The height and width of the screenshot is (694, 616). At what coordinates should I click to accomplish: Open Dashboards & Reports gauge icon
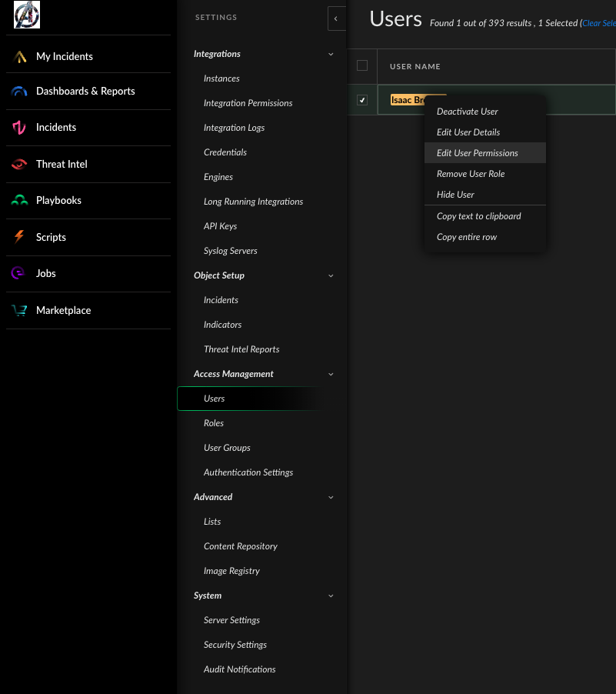coord(19,91)
